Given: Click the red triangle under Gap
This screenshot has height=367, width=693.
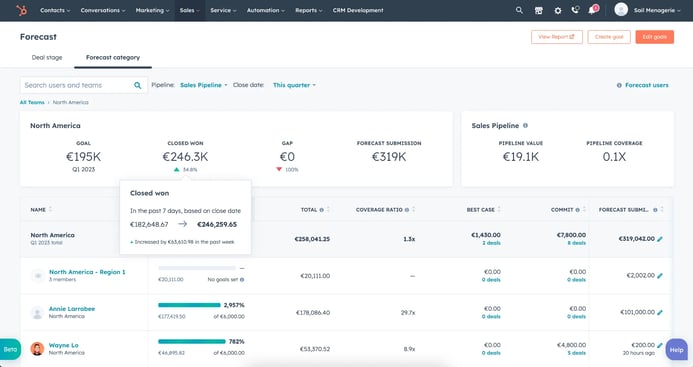Looking at the screenshot, I should [x=279, y=169].
